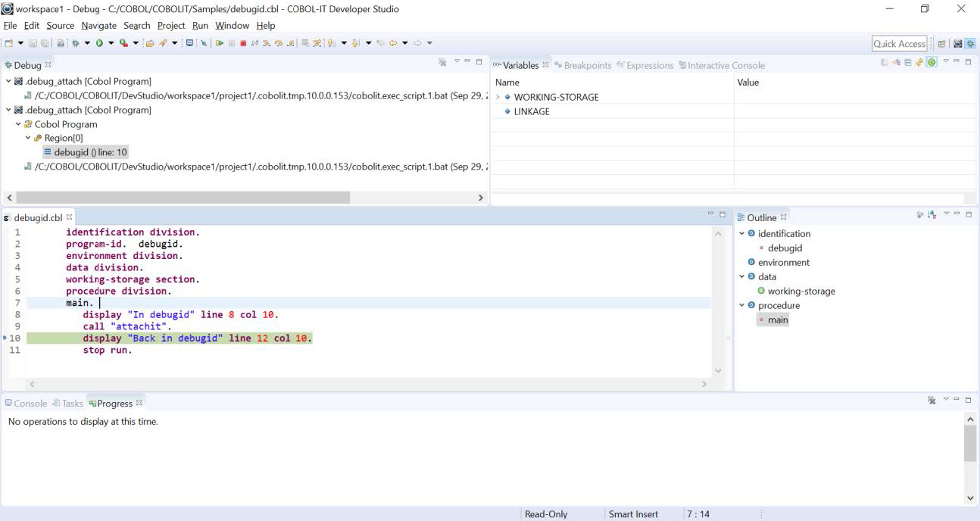Image resolution: width=980 pixels, height=521 pixels.
Task: Open a file using the open folder toolbar icon
Action: [x=151, y=43]
